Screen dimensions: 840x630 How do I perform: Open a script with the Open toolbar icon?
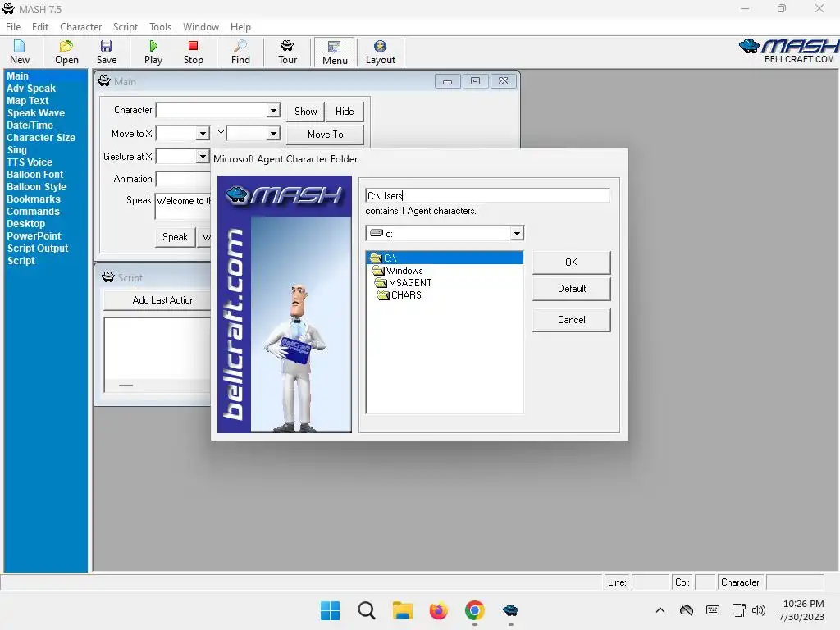[x=66, y=52]
